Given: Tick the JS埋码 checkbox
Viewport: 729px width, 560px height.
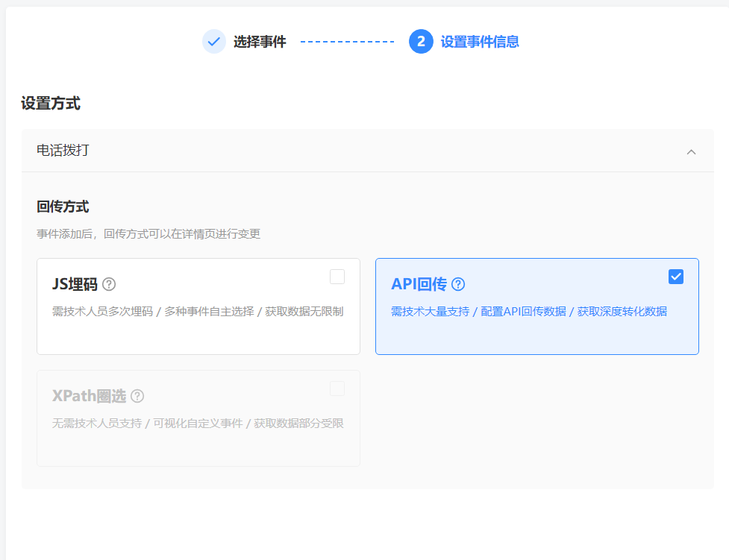Looking at the screenshot, I should (337, 277).
